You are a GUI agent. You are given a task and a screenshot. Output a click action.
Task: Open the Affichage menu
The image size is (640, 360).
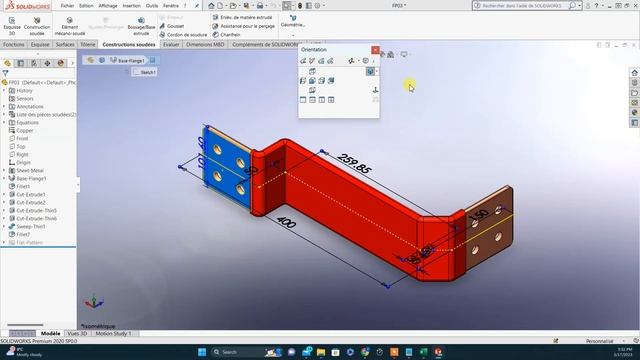(x=108, y=6)
